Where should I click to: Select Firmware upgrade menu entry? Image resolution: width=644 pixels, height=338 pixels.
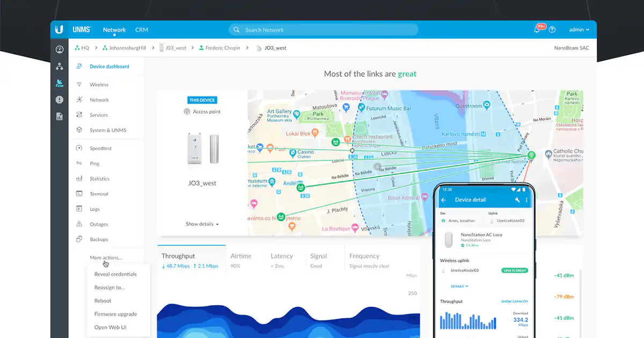(116, 314)
